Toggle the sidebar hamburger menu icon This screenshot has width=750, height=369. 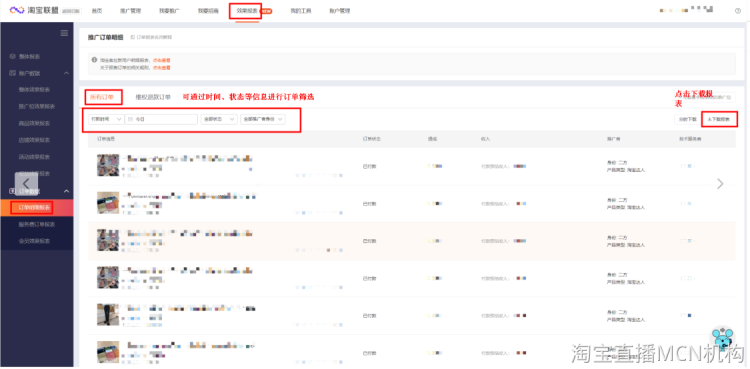click(x=64, y=33)
